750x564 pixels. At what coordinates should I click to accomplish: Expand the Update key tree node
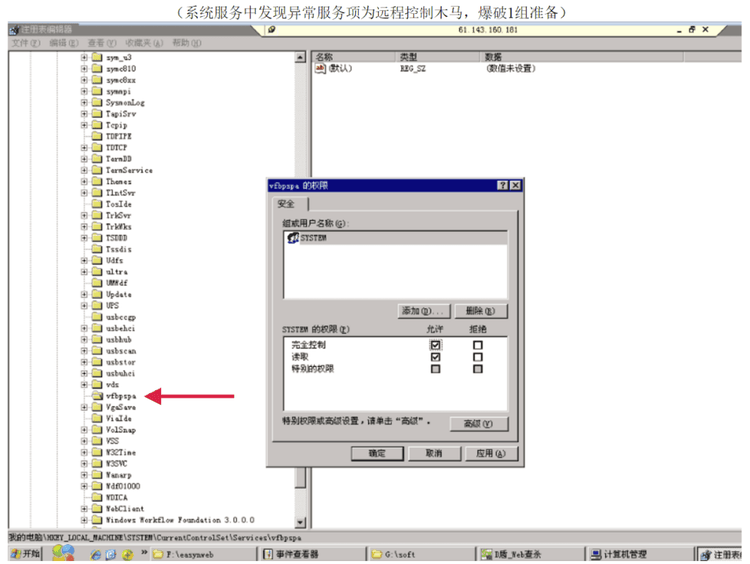pos(84,294)
